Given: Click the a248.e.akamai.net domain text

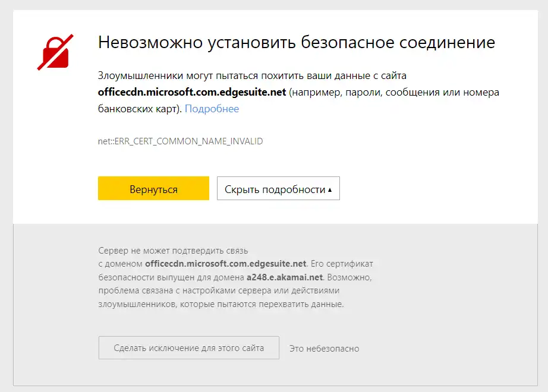Looking at the screenshot, I should coord(285,277).
